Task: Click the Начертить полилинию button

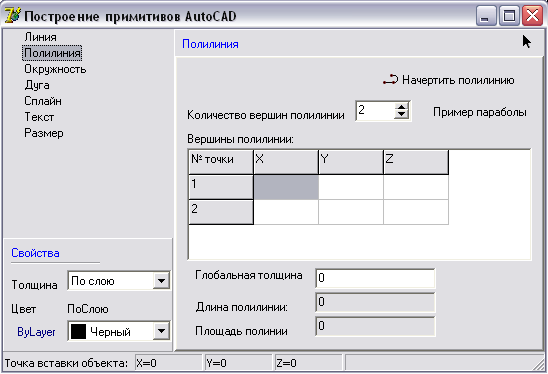Action: tap(449, 80)
